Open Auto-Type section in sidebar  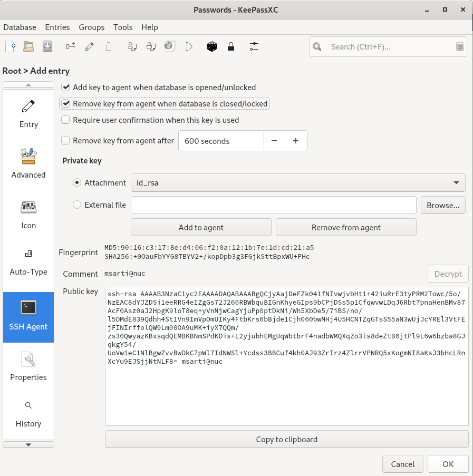[x=28, y=264]
